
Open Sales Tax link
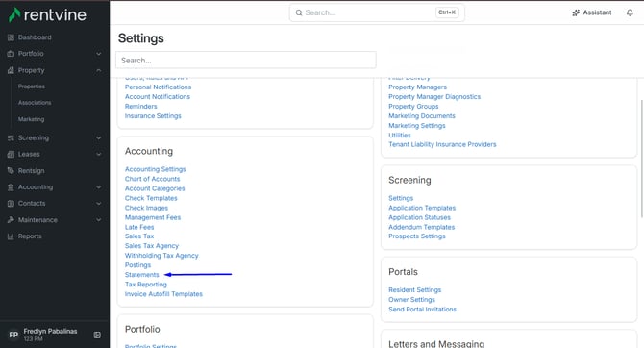(139, 236)
